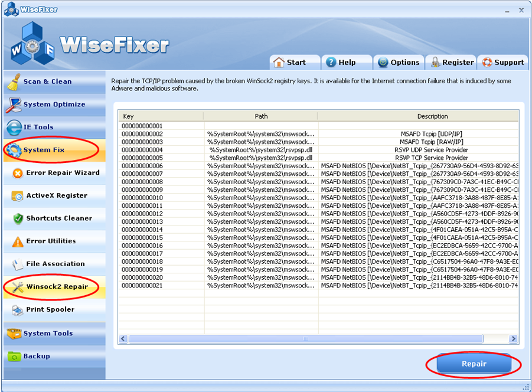The width and height of the screenshot is (532, 392).
Task: Click the horizontal scrollbar left arrow
Action: tap(123, 339)
